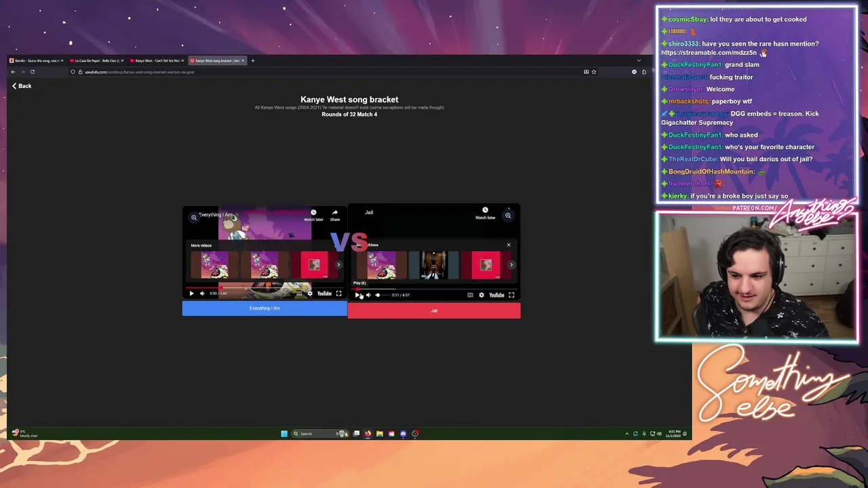Expand the browser tab list dropdown

pos(639,61)
